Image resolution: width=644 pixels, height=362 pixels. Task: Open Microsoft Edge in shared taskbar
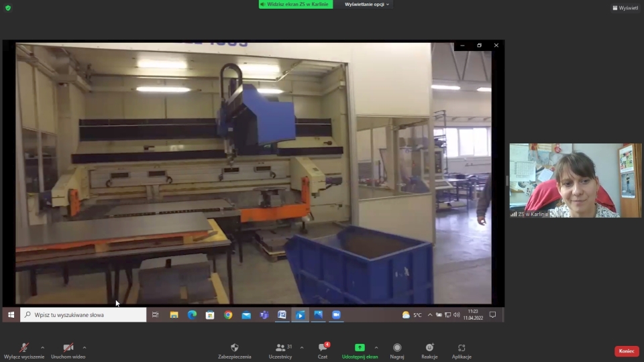click(x=193, y=315)
